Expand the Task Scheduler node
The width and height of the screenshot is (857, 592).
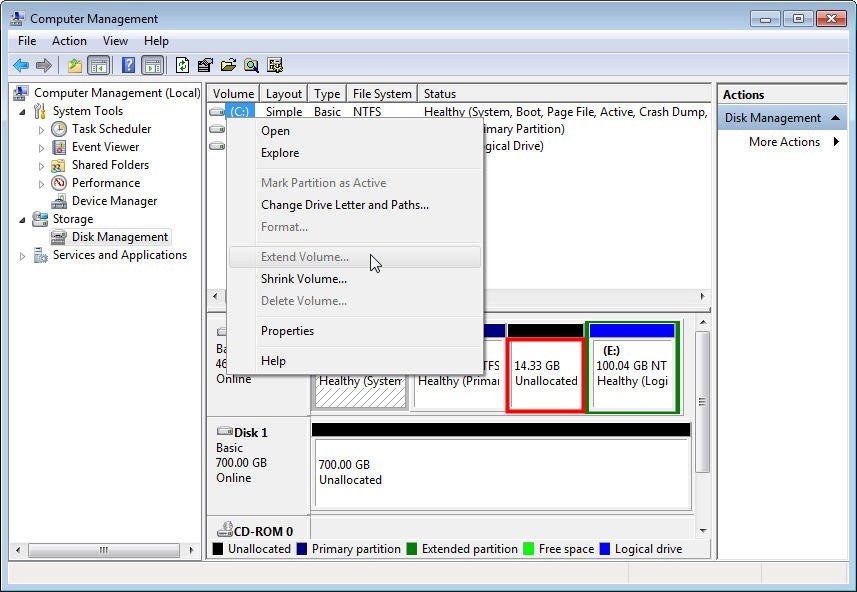click(x=41, y=130)
